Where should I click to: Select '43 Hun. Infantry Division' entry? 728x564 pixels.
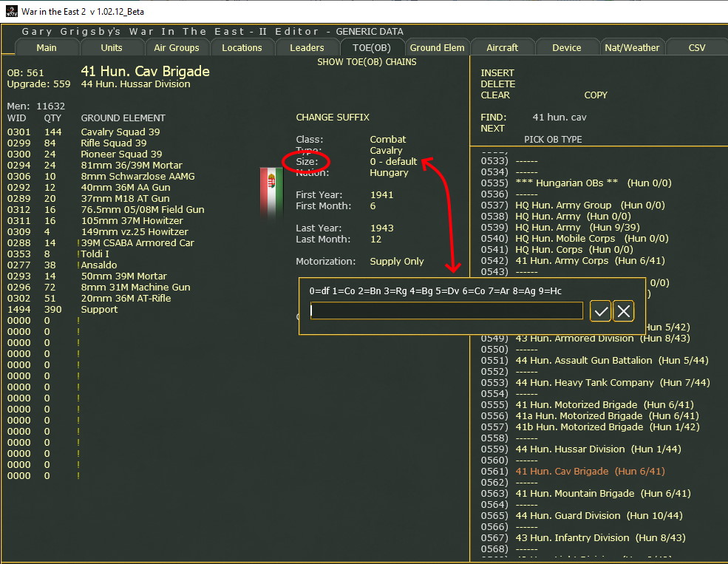pyautogui.click(x=600, y=538)
